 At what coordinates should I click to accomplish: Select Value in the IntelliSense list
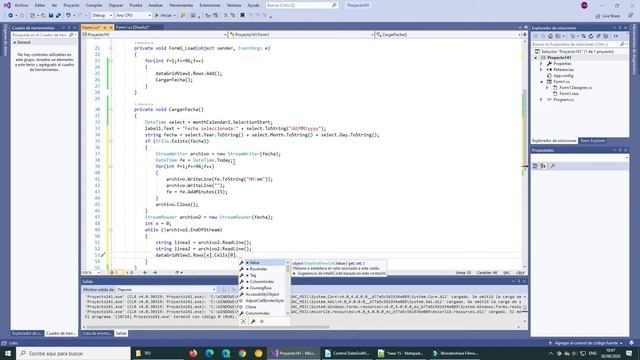click(x=262, y=263)
